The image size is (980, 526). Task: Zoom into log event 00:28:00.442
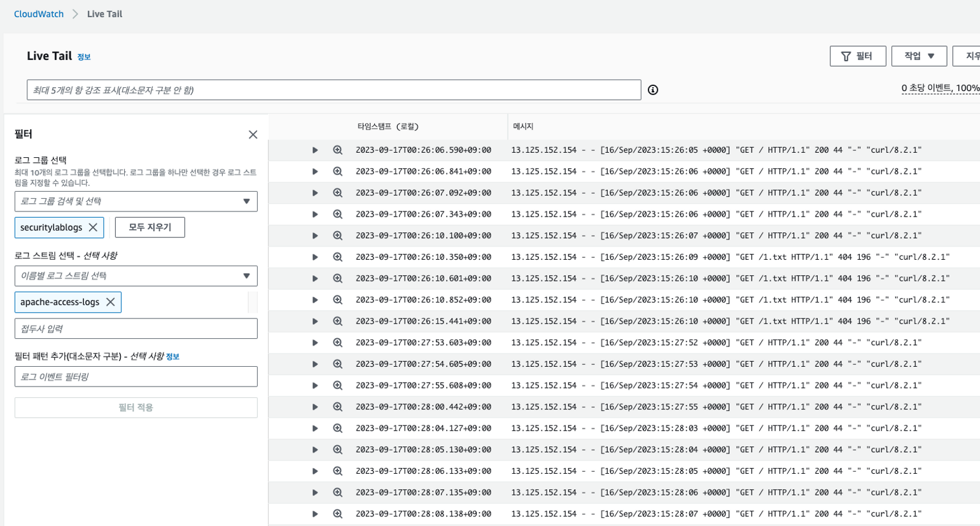tap(338, 407)
